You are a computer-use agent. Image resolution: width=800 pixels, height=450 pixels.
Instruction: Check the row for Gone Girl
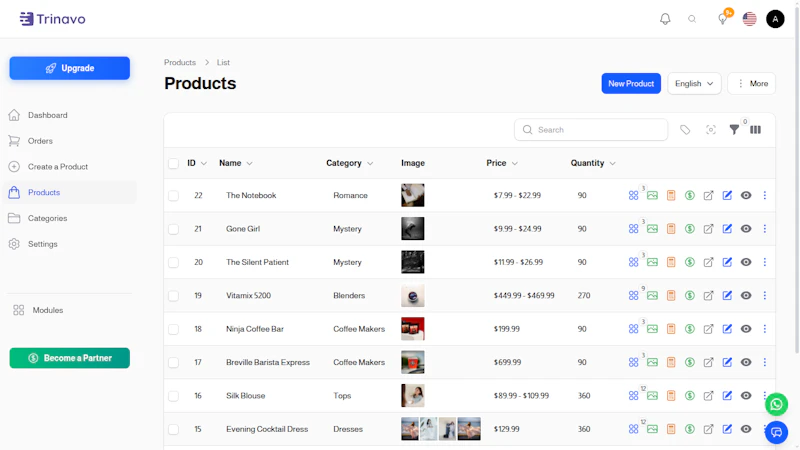click(x=173, y=229)
